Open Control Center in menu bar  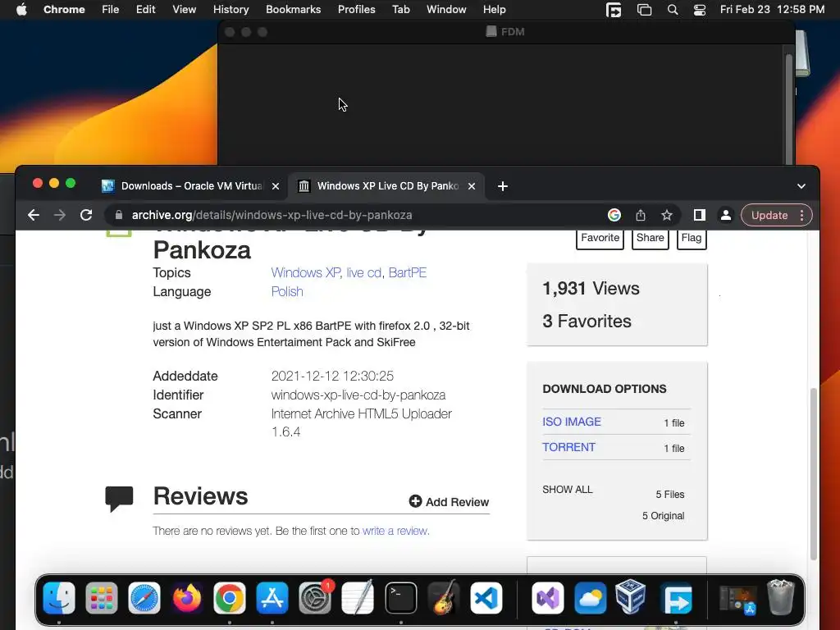click(700, 10)
